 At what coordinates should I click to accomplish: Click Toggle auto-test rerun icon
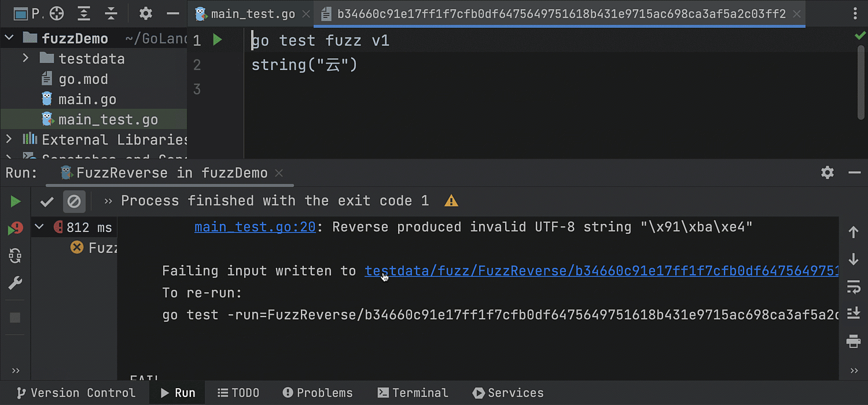click(16, 256)
